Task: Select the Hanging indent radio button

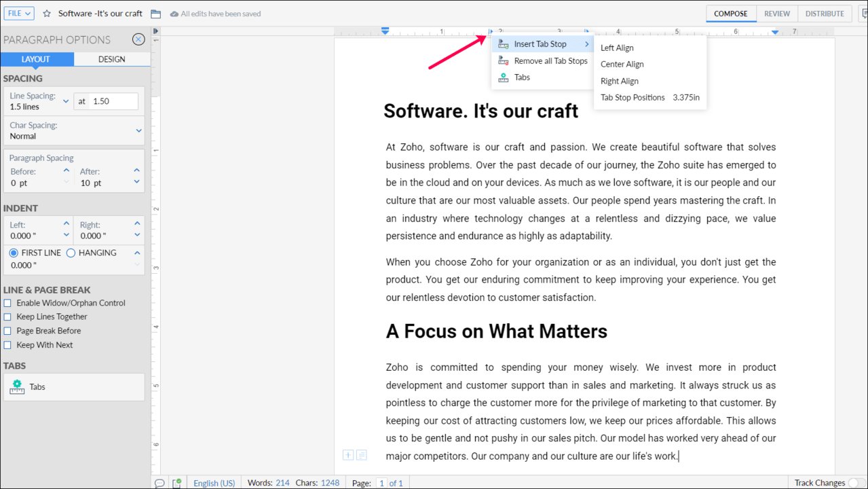Action: coord(71,253)
